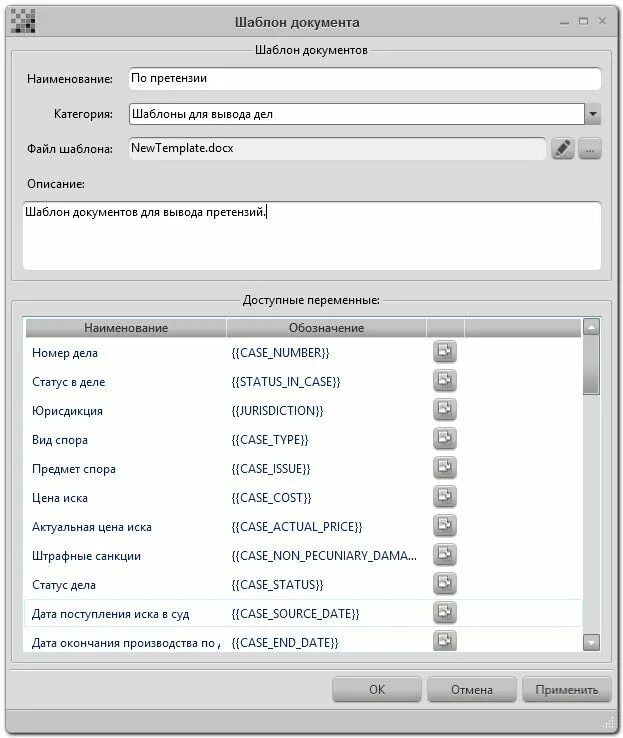Minimize the Шаблон документа window

(x=564, y=22)
